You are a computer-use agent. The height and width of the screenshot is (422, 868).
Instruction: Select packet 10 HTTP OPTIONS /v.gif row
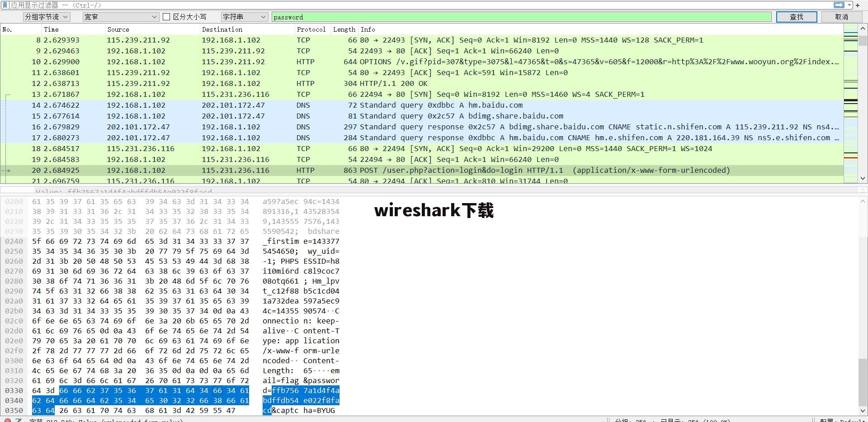click(x=422, y=62)
